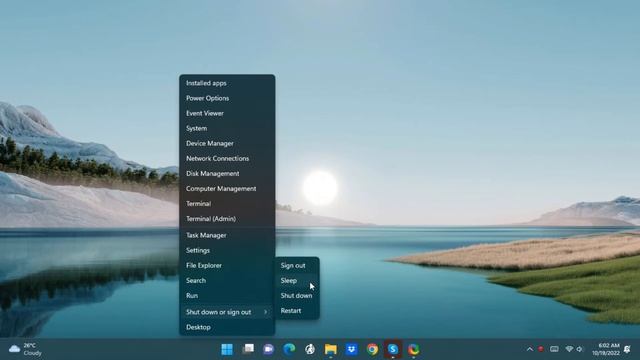Select Search in the menu
The height and width of the screenshot is (360, 640).
(227, 281)
